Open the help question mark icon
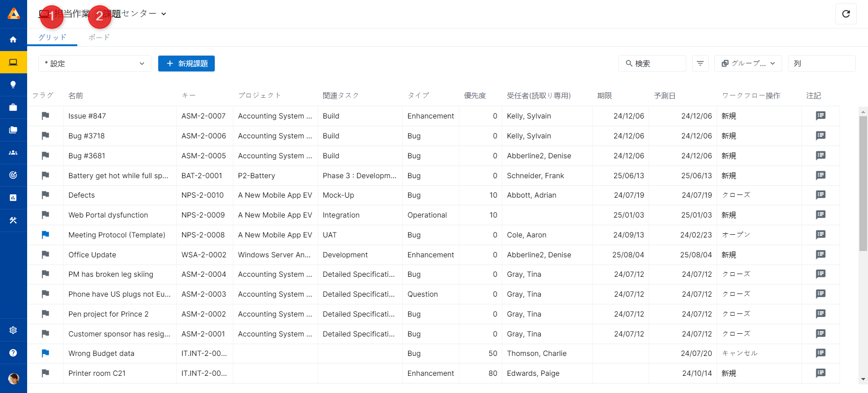Viewport: 868px width, 393px height. pos(13,353)
